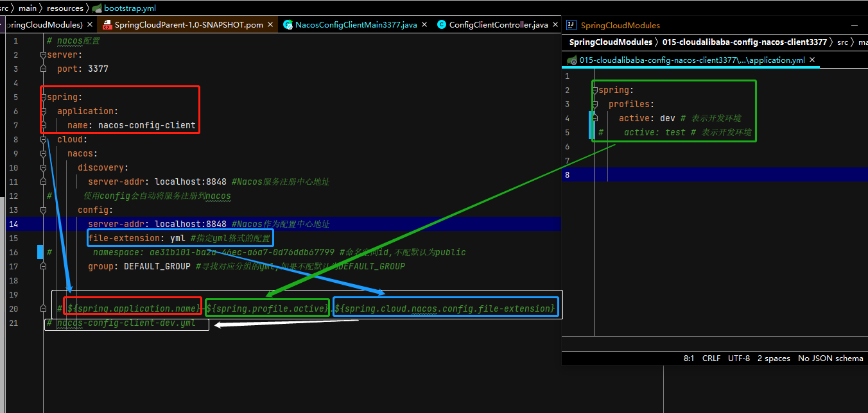868x413 pixels.
Task: Collapse the discovery: block fold marker
Action: click(43, 168)
